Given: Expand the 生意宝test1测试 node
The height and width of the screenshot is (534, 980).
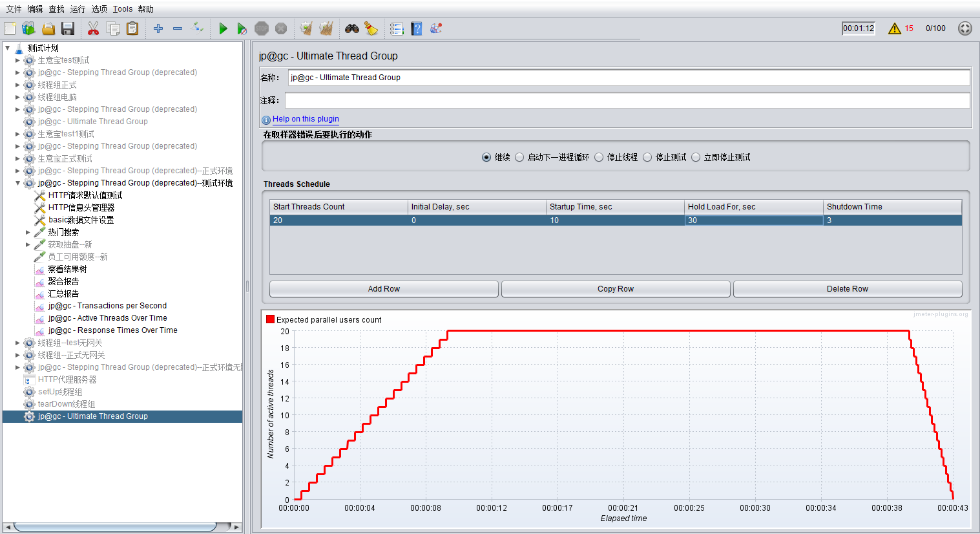Looking at the screenshot, I should (17, 134).
